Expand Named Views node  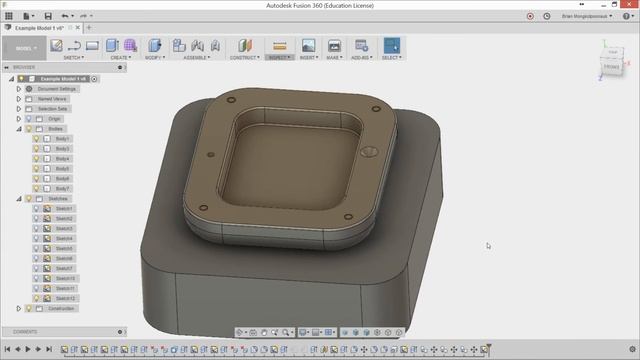click(x=19, y=99)
